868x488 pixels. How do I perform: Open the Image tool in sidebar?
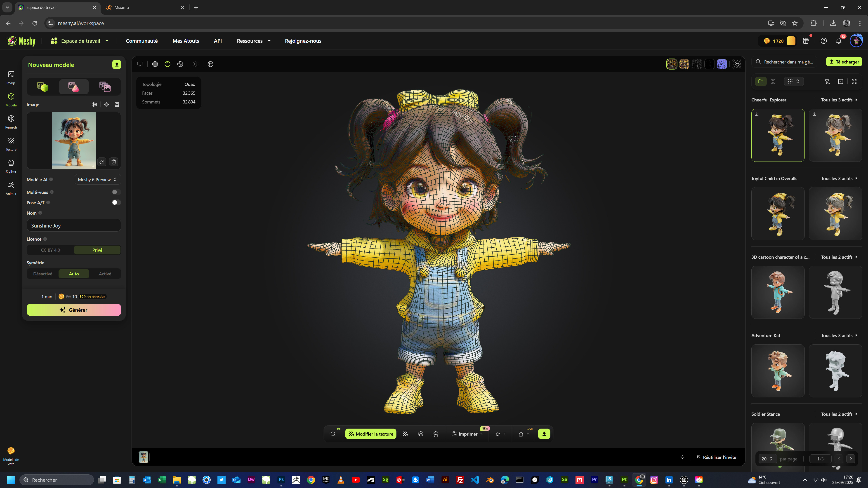pyautogui.click(x=11, y=78)
